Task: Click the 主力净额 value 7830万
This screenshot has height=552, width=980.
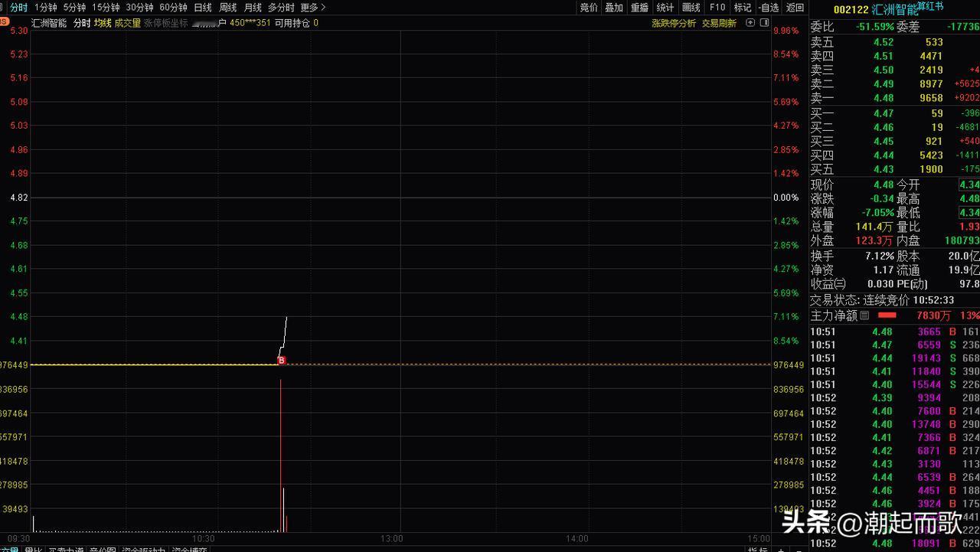Action: pos(933,315)
